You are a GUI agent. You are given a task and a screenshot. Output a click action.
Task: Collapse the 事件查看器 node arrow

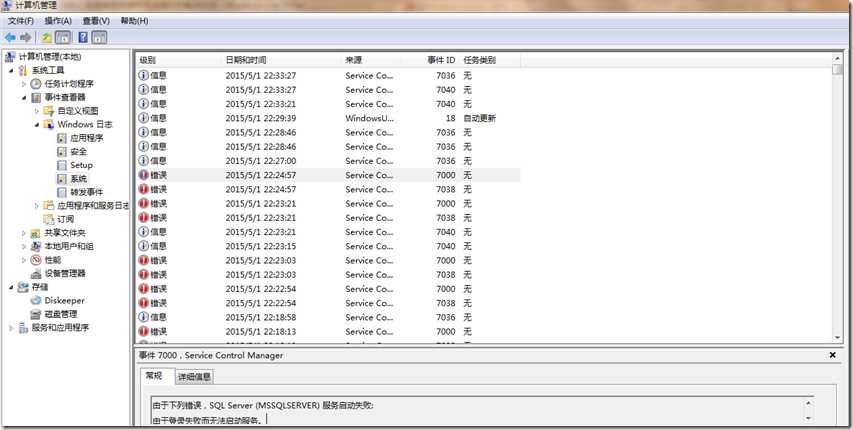24,97
